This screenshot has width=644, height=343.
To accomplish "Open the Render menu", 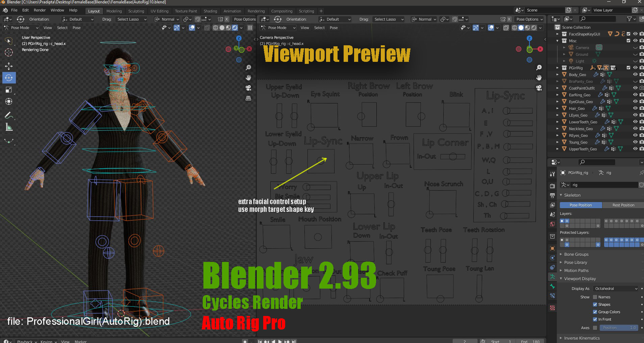I will coord(40,10).
